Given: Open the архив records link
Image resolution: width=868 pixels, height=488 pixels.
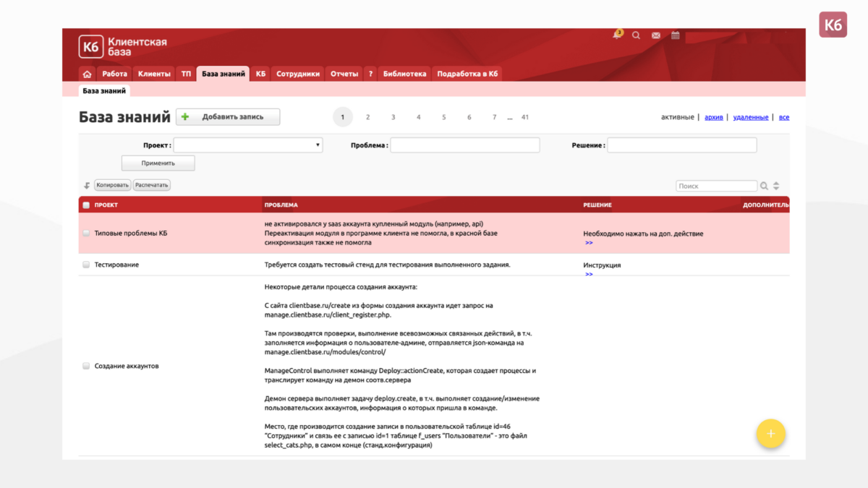Looking at the screenshot, I should pyautogui.click(x=714, y=116).
